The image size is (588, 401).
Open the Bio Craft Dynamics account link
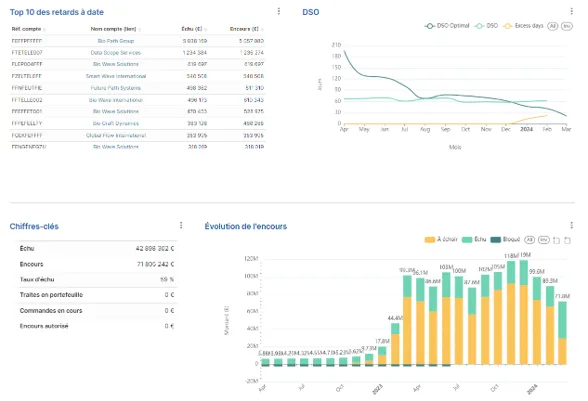click(116, 123)
